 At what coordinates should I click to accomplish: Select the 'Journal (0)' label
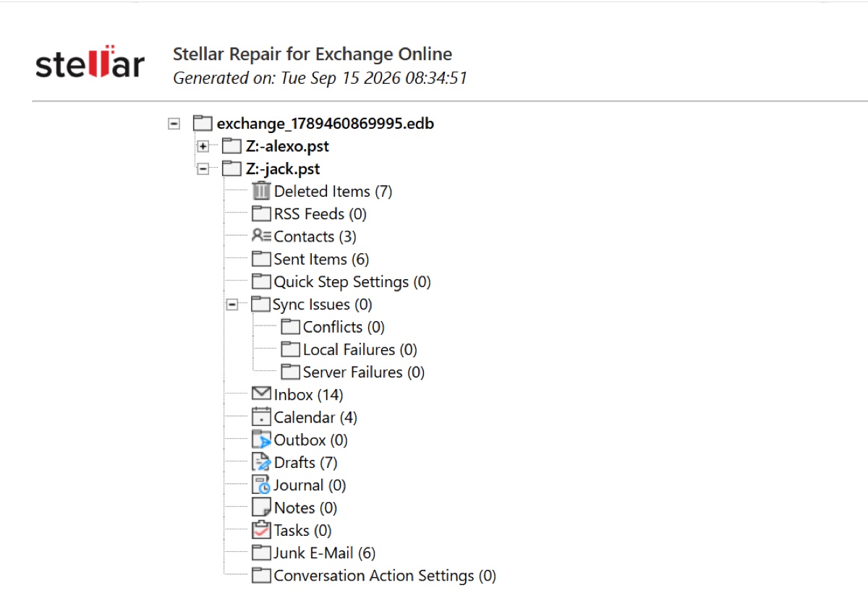pyautogui.click(x=310, y=485)
